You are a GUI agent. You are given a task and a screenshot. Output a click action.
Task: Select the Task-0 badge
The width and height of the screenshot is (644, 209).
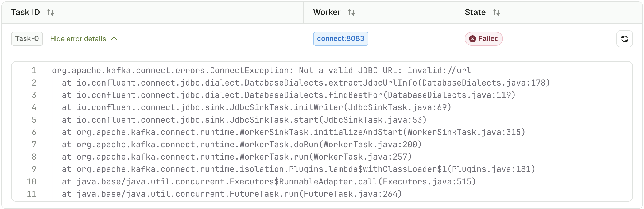(x=27, y=39)
